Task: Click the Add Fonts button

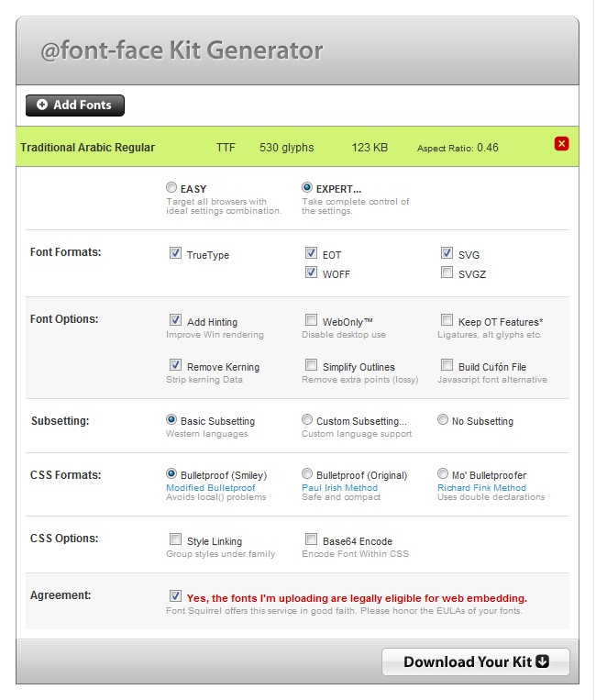Action: click(75, 106)
